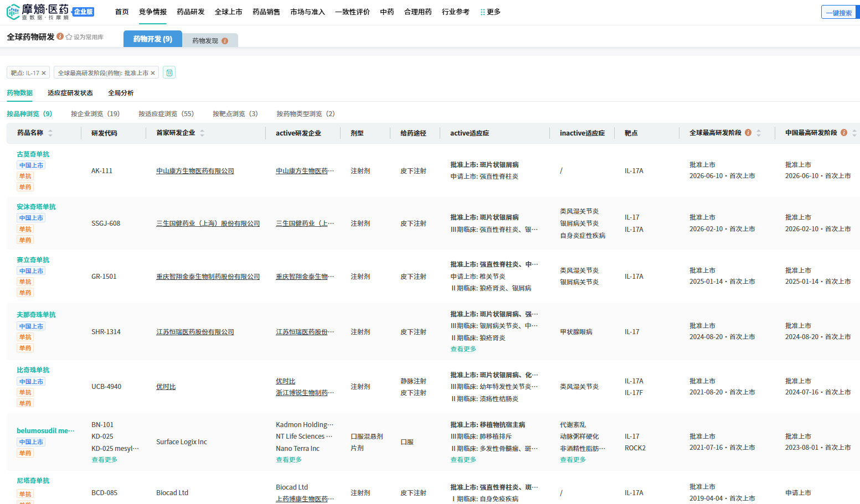Click info icon next to 中国最高研发阶段 header
Viewport: 860px width, 504px height.
[x=844, y=133]
